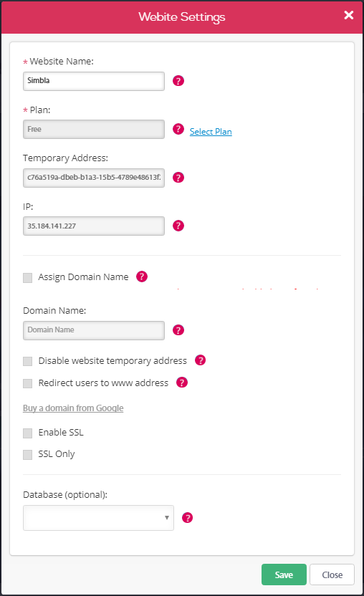The image size is (364, 596).
Task: Open help for Disable website temporary address
Action: pyautogui.click(x=200, y=360)
